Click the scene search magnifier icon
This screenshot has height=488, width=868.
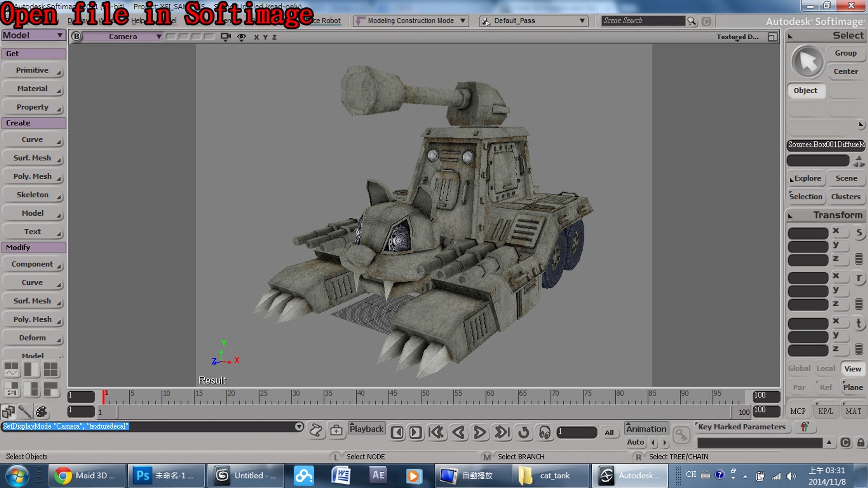point(692,21)
